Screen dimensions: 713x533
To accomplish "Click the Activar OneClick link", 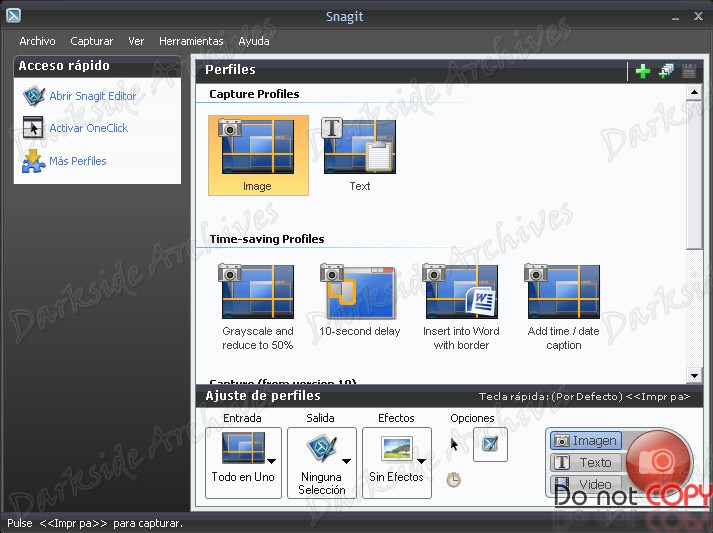I will pos(89,128).
